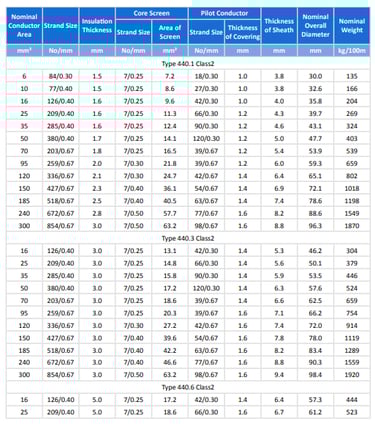Viewport: 375px width, 424px height.
Task: Select nominal weight value 304
Action: 352,251
